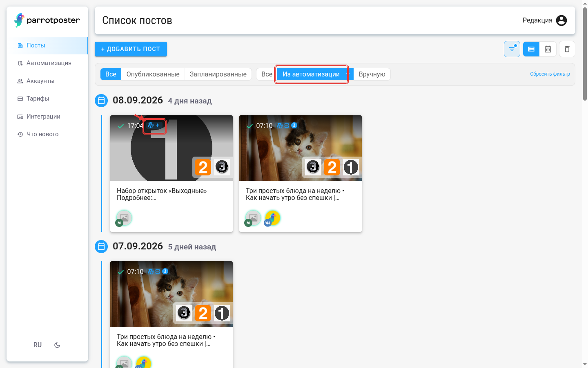Screen dimensions: 588x368
Task: Select the Все filter beside Из автоматизации
Action: 267,74
